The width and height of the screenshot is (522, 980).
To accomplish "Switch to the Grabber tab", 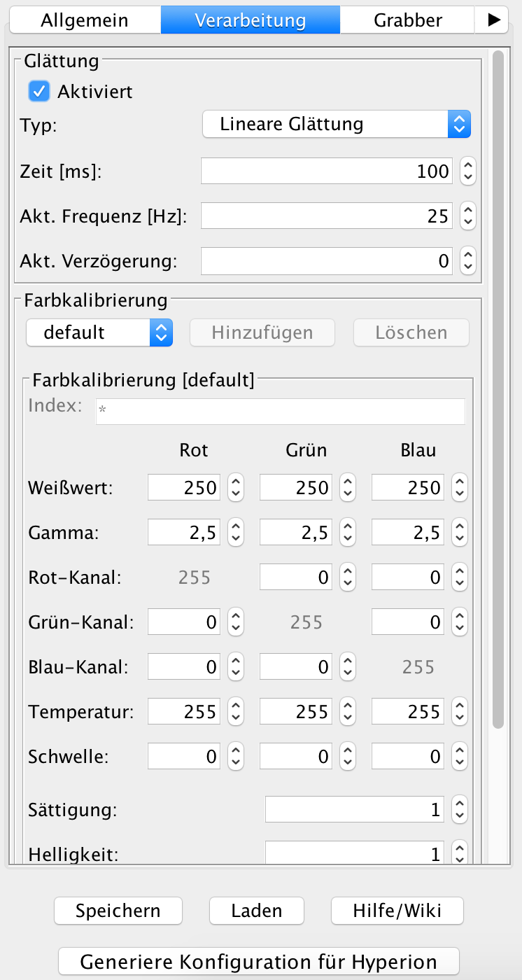I will (x=408, y=20).
